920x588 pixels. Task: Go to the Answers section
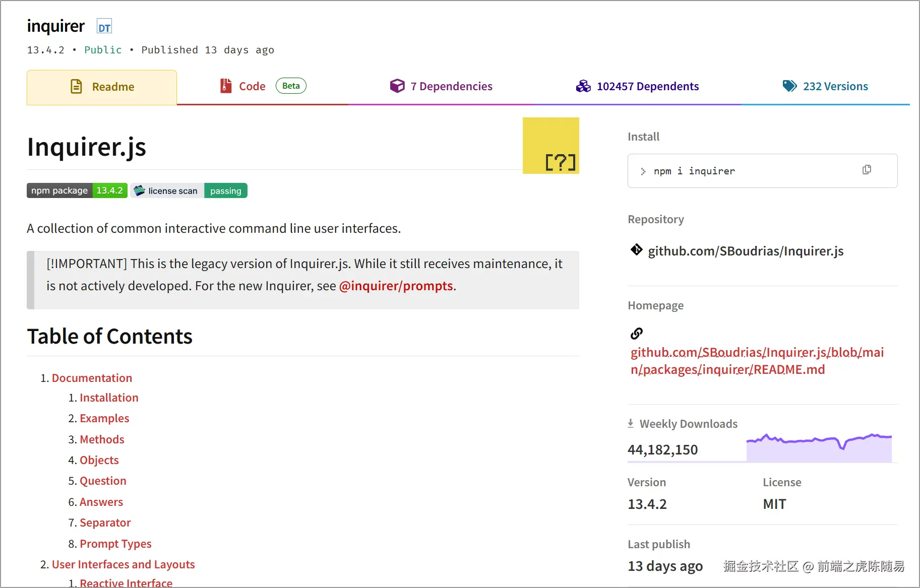coord(101,502)
